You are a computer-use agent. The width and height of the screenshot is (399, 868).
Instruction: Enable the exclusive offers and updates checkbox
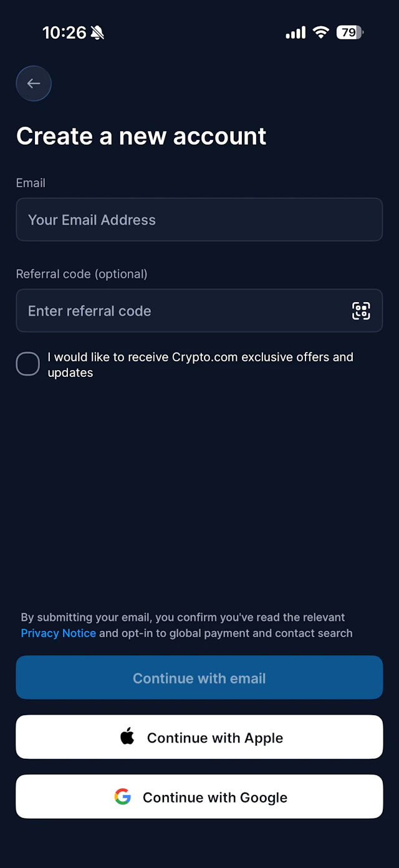coord(28,364)
